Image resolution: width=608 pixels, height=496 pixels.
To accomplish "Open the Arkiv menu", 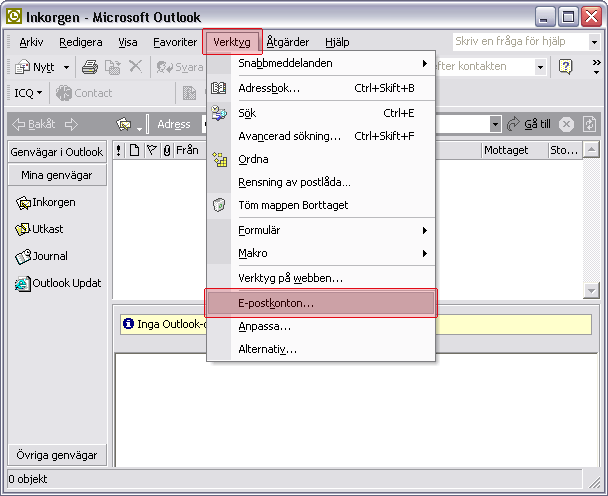I will [31, 42].
